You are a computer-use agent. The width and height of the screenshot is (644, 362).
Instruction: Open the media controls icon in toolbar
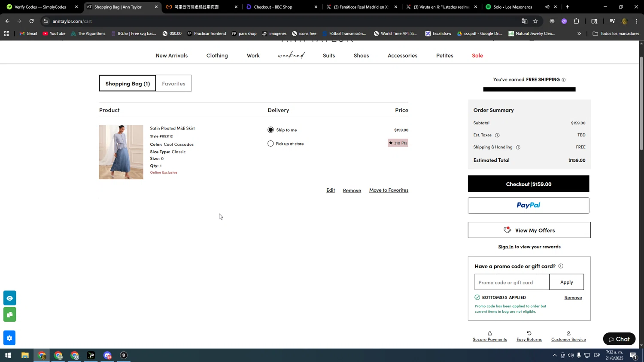612,21
